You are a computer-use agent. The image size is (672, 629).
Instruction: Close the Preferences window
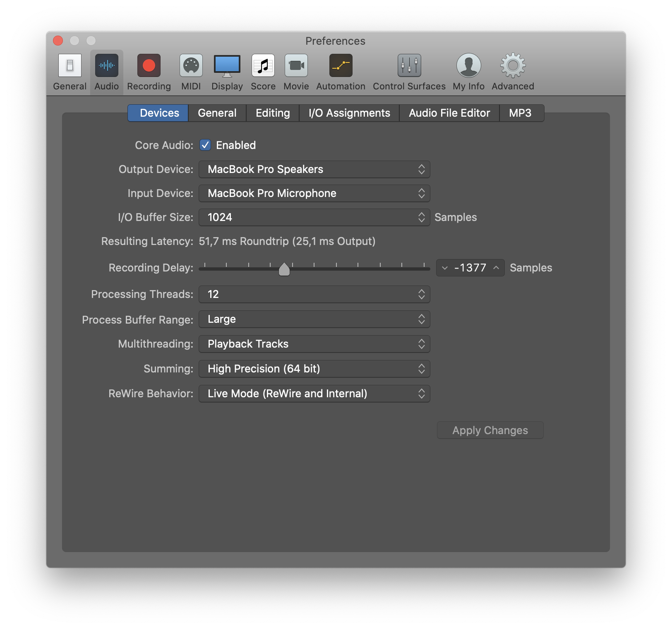tap(58, 41)
